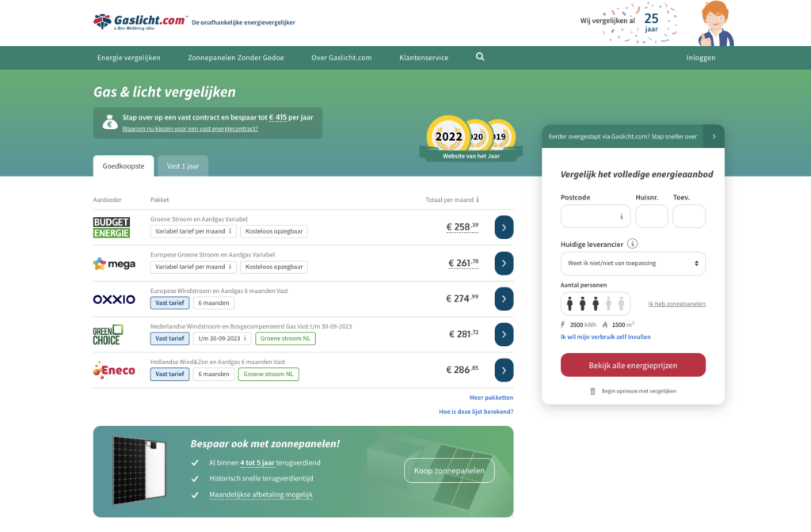
Task: Click the mascot character in header
Action: point(716,23)
